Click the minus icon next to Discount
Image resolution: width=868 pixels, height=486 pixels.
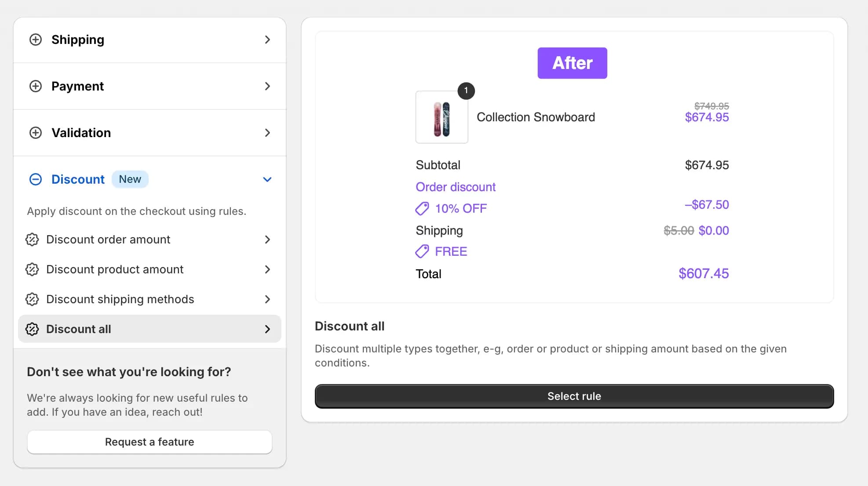[x=36, y=179]
